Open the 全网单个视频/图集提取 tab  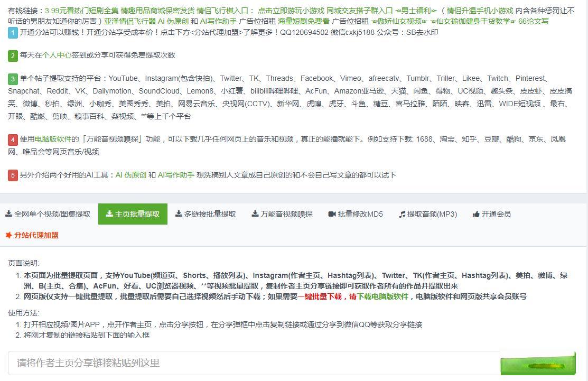pos(48,214)
